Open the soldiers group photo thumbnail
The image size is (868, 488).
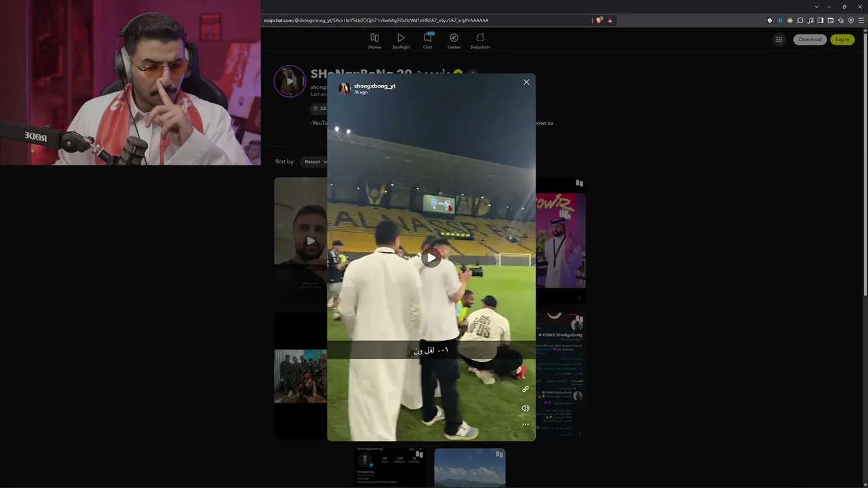point(300,376)
